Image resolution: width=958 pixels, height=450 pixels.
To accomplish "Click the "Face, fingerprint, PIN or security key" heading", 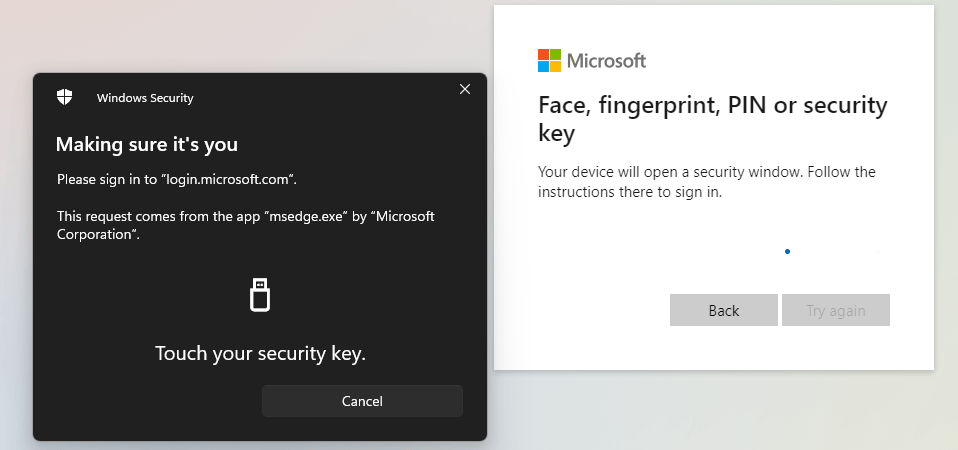I will 712,118.
